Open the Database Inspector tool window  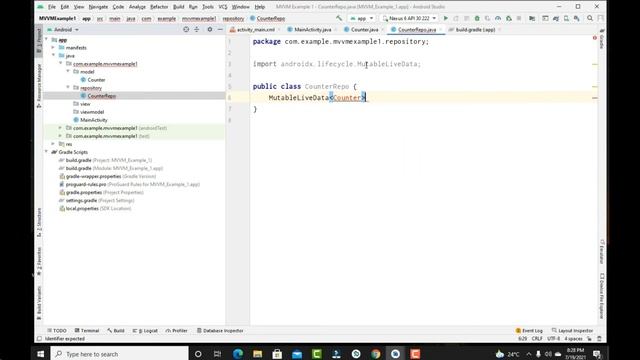220,331
